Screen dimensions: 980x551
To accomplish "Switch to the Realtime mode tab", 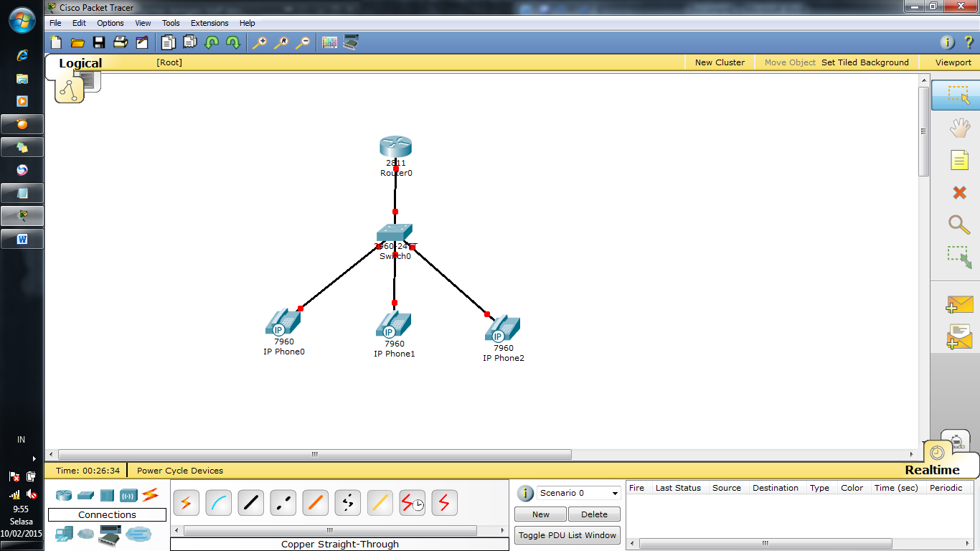I will 932,470.
